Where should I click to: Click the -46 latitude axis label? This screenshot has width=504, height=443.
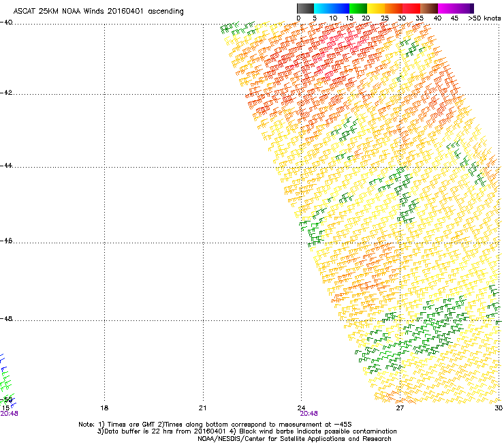6,241
